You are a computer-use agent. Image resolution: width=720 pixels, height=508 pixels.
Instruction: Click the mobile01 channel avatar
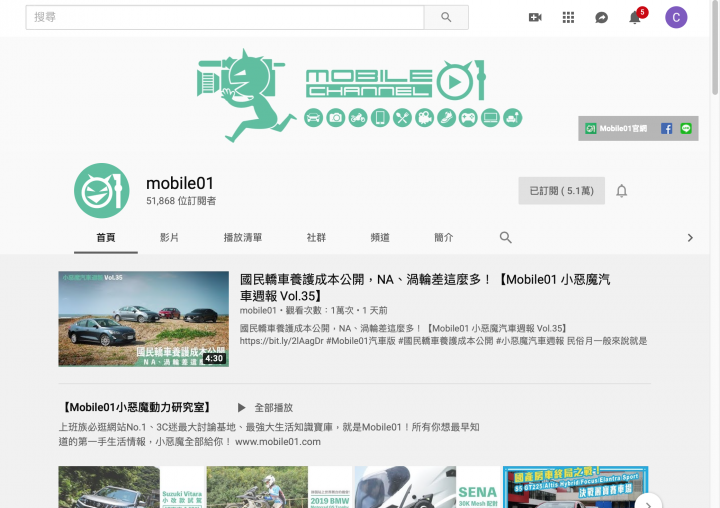[101, 191]
